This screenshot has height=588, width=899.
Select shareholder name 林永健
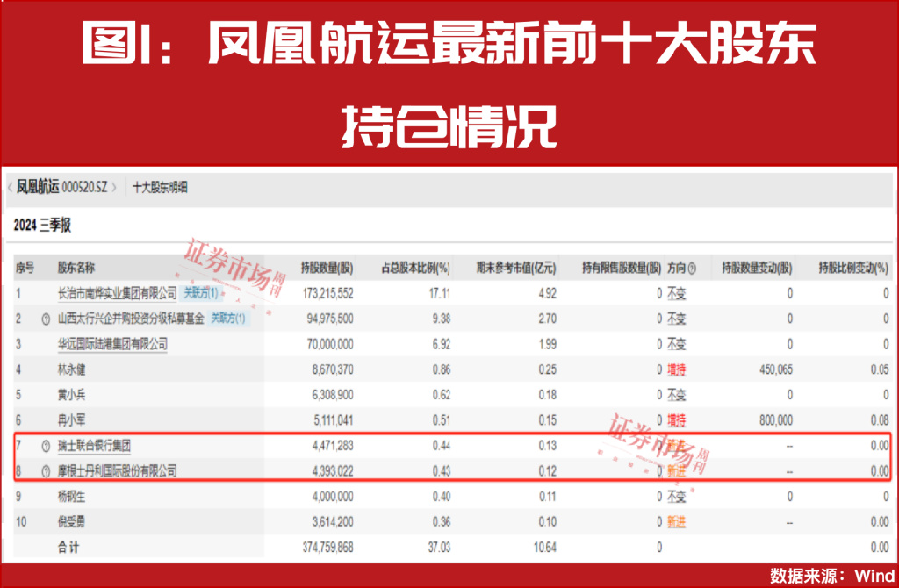(x=71, y=369)
